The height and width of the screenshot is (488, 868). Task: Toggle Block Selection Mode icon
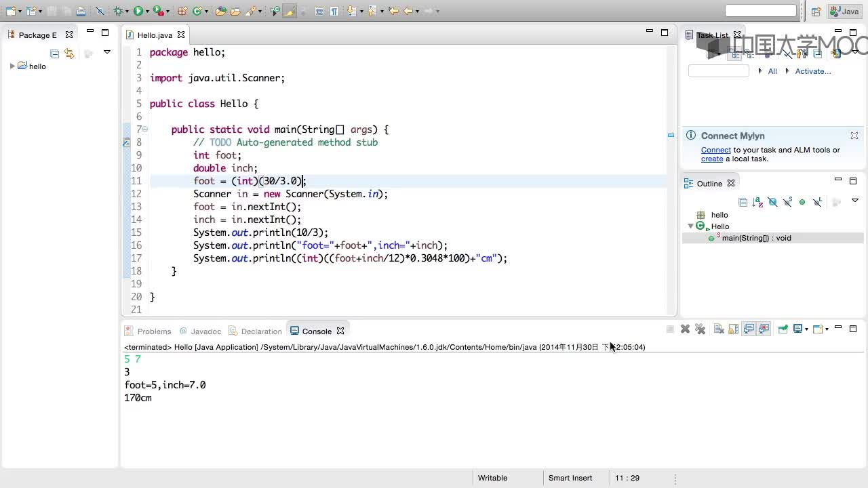point(319,11)
